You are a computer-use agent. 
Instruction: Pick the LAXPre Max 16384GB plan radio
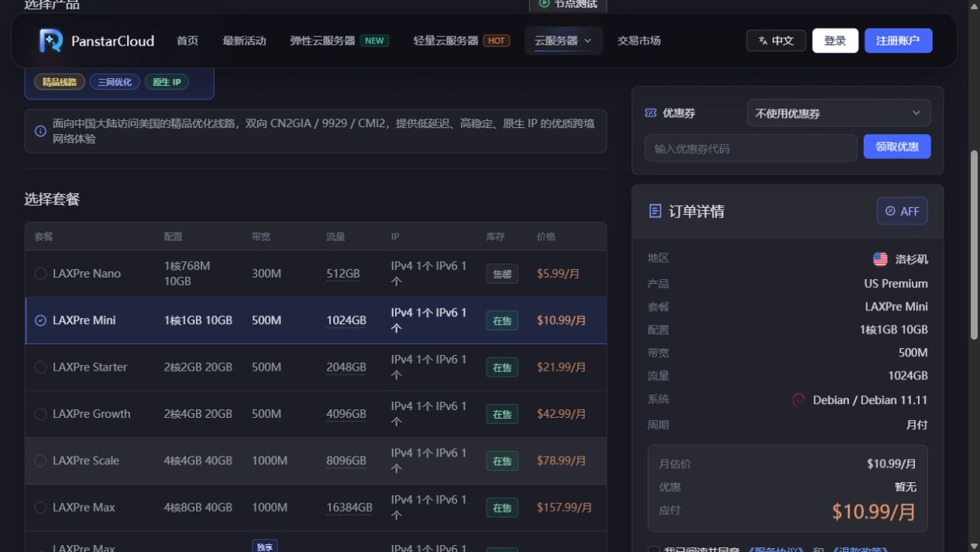pos(40,508)
